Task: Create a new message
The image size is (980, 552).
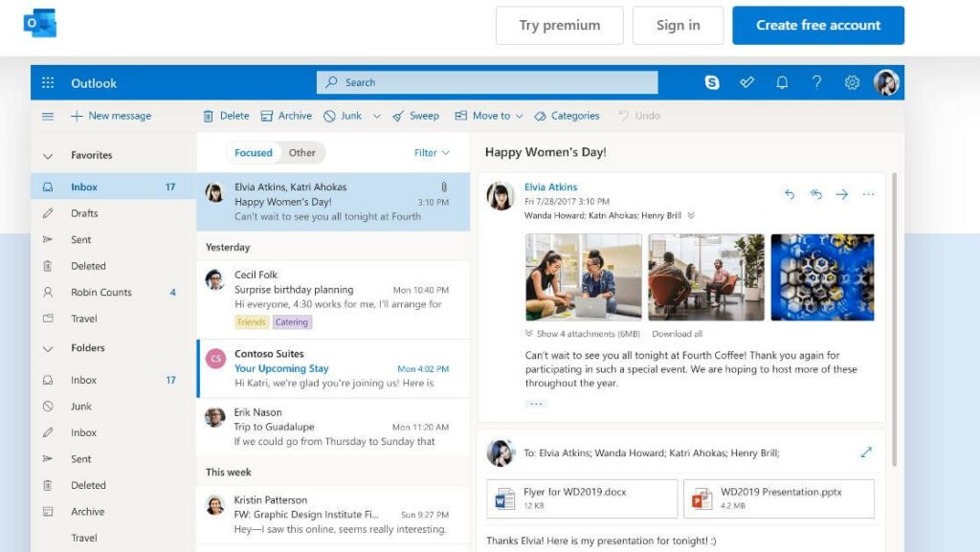Action: pos(112,116)
